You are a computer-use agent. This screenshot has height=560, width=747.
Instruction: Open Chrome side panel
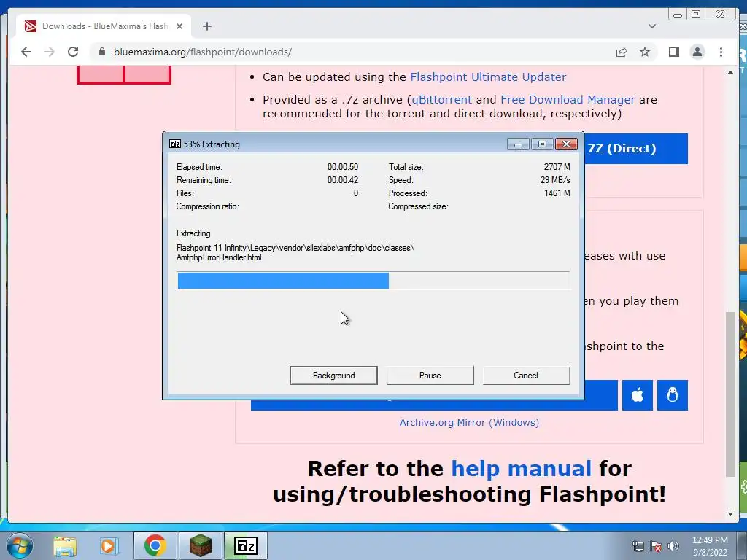(673, 52)
